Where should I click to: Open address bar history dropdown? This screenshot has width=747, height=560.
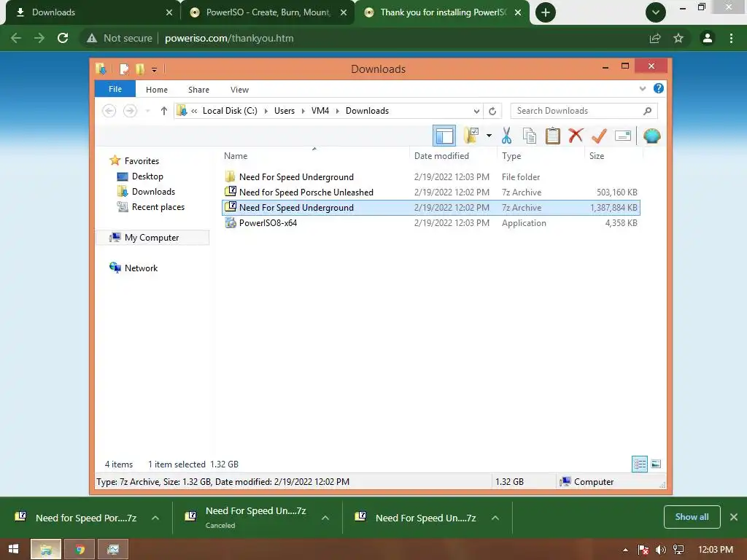pyautogui.click(x=476, y=111)
